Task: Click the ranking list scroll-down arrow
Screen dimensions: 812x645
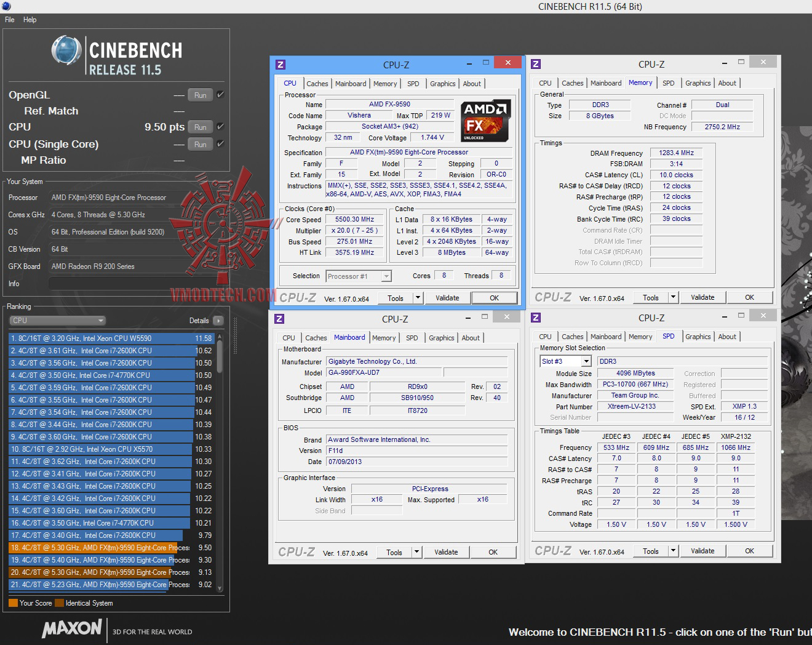Action: [x=220, y=589]
